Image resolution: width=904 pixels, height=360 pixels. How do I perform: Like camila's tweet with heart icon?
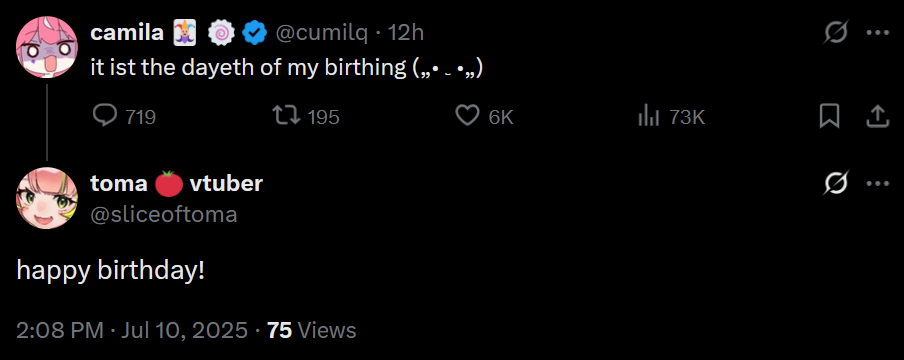pos(468,117)
